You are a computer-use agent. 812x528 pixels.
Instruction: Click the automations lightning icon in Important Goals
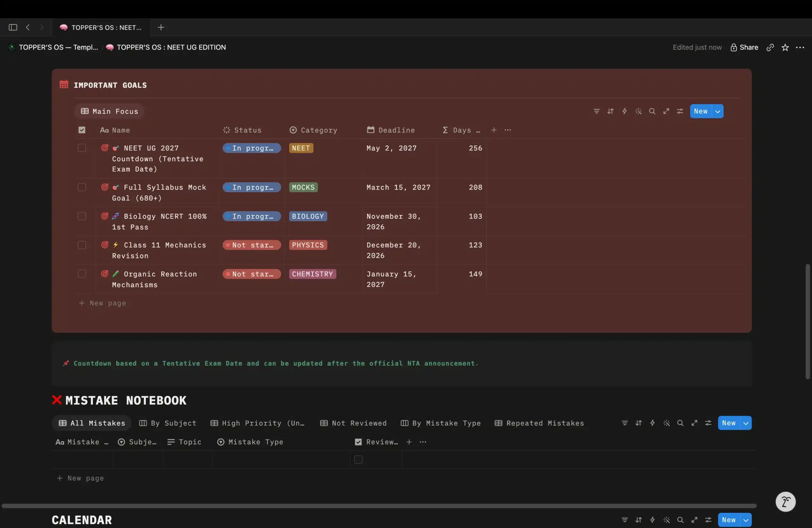[624, 111]
